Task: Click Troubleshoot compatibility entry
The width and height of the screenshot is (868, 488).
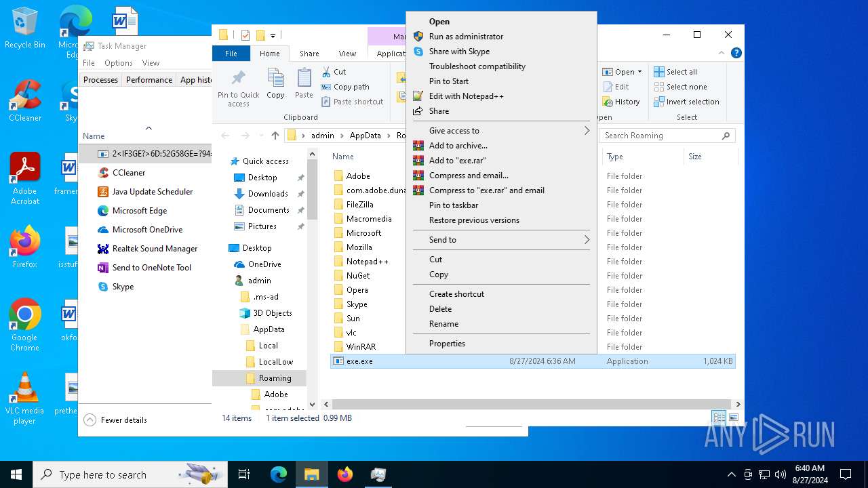Action: tap(477, 66)
